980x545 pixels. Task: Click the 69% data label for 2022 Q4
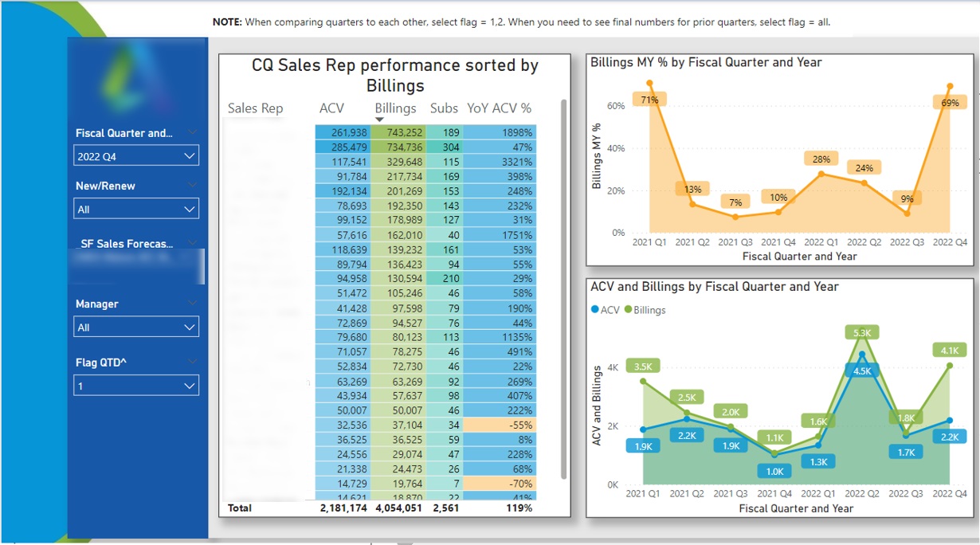pos(950,103)
